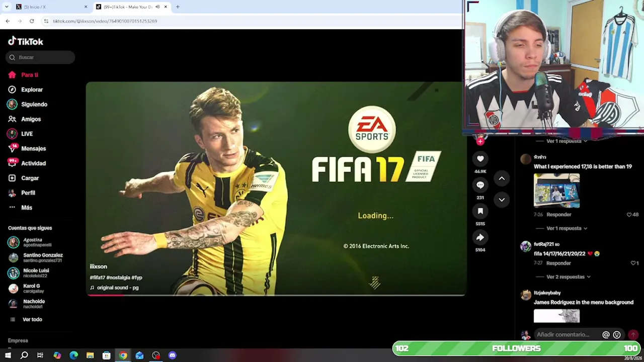Open the #fifa17 hashtag
Screen dimensions: 644x362
point(97,278)
